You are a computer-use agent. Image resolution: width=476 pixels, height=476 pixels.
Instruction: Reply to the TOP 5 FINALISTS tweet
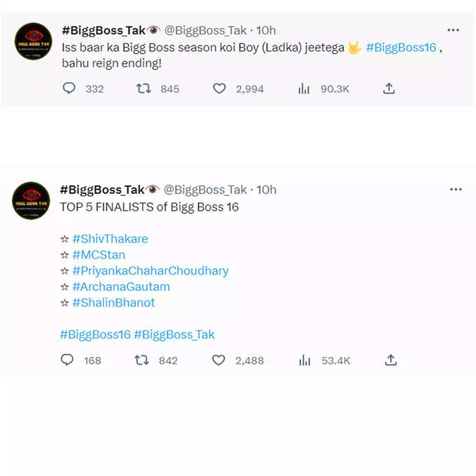[x=67, y=360]
